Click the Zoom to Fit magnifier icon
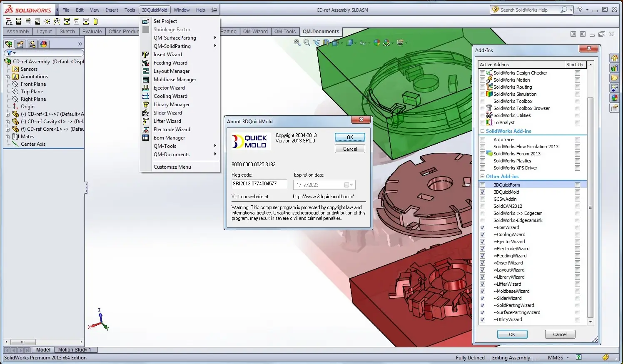623x364 pixels. coord(297,42)
